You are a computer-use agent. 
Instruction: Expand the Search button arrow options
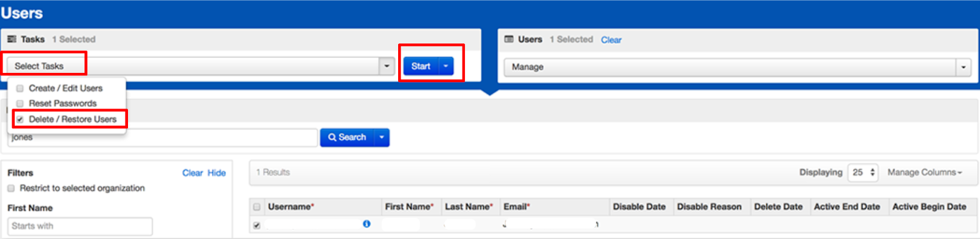(x=382, y=137)
